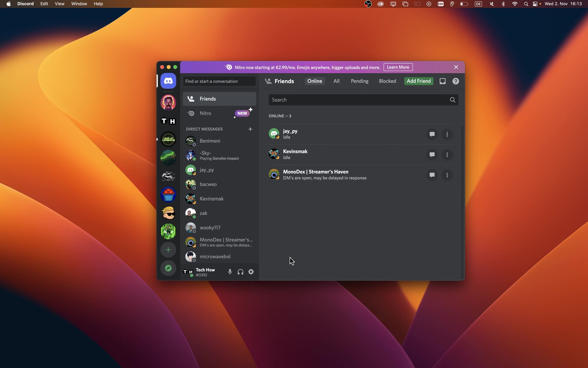Image resolution: width=588 pixels, height=368 pixels.
Task: Click the date and time in menu bar
Action: 563,4
